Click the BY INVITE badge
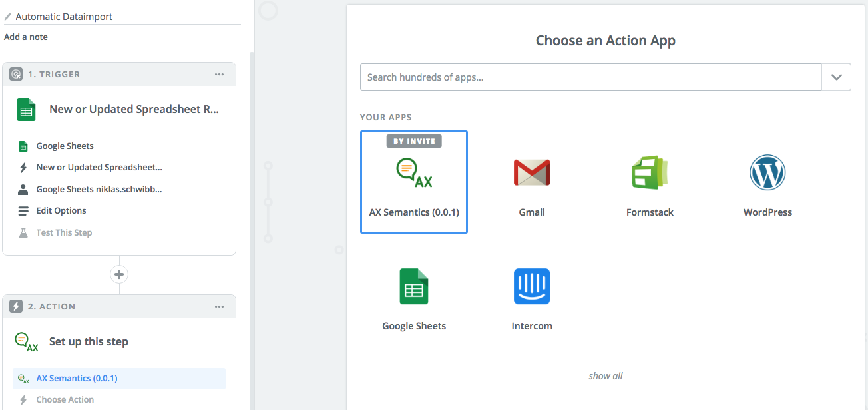 tap(414, 141)
